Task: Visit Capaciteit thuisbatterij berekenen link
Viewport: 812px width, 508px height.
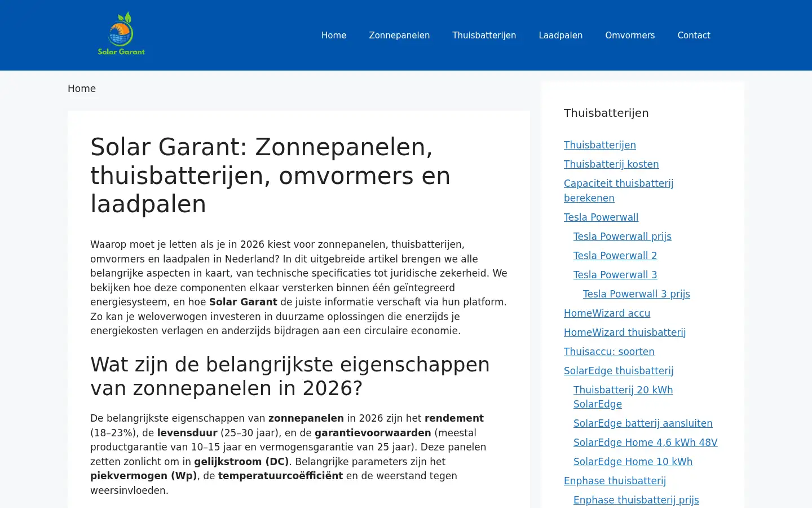Action: [x=619, y=191]
